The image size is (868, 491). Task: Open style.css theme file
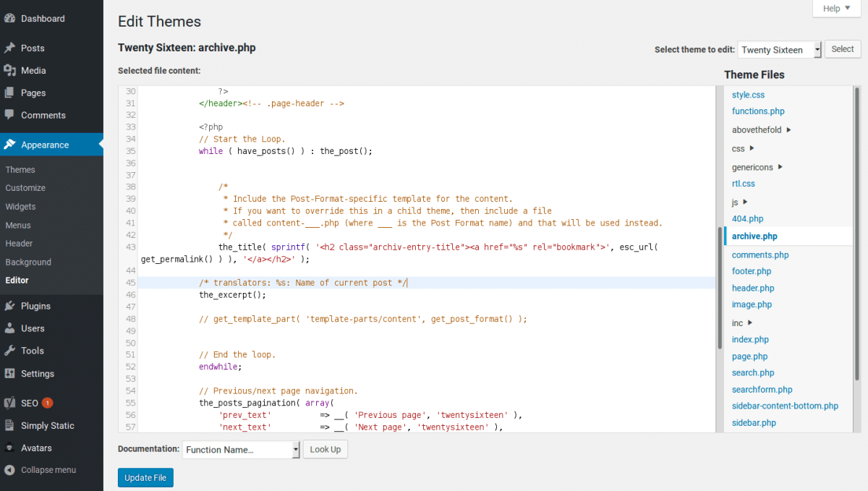748,95
